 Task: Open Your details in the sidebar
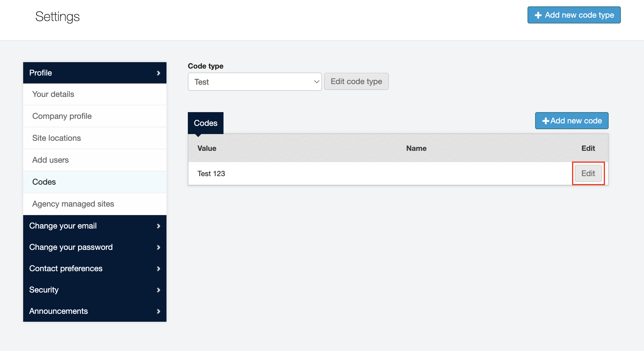[53, 94]
